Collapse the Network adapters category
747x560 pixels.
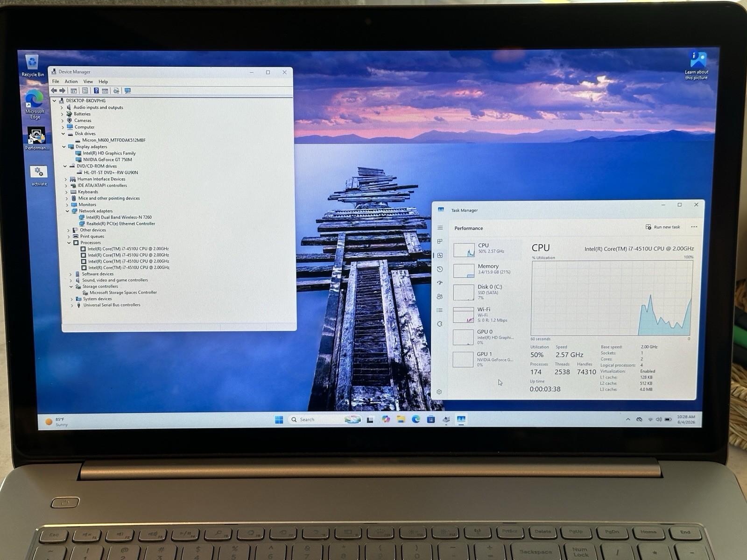[67, 211]
